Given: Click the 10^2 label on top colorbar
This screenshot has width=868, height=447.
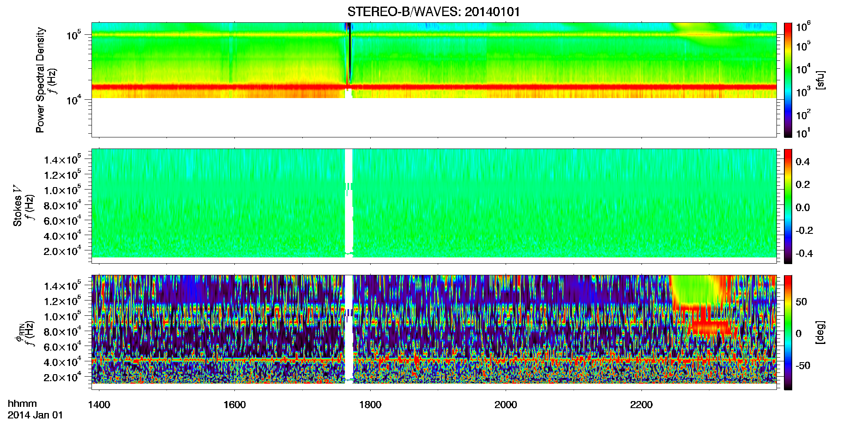Looking at the screenshot, I should [x=803, y=114].
